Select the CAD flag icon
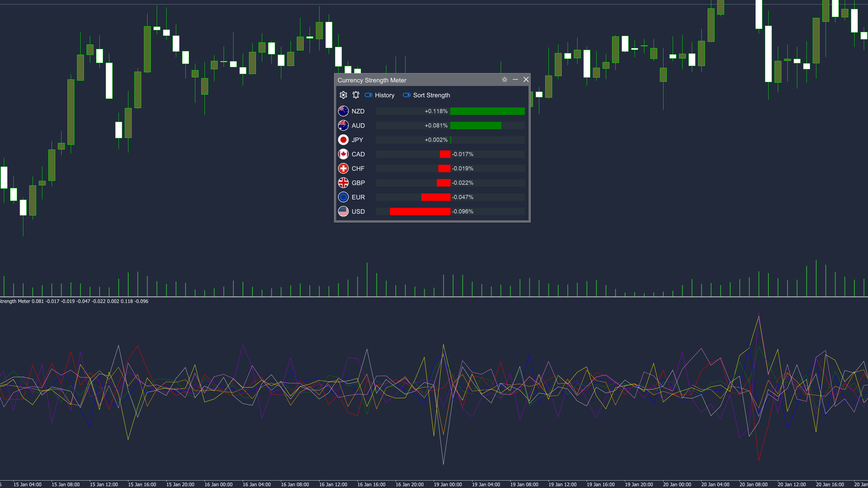868x488 pixels. (x=343, y=154)
